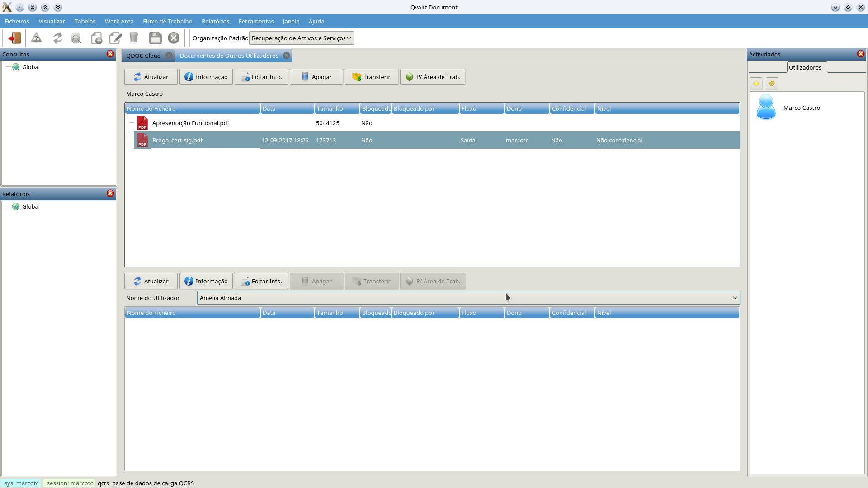Viewport: 868px width, 488px height.
Task: Click the refresh arrows toolbar icon
Action: click(58, 38)
